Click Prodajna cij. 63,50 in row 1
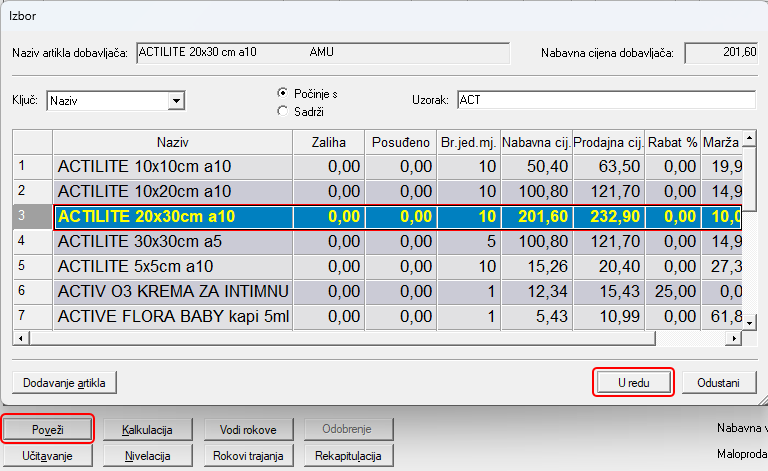 pyautogui.click(x=608, y=166)
